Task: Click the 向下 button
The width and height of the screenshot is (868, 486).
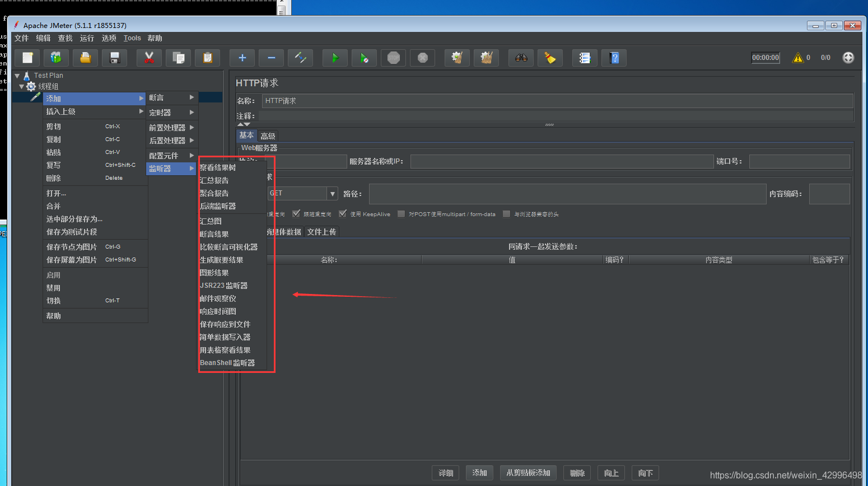Action: click(646, 473)
